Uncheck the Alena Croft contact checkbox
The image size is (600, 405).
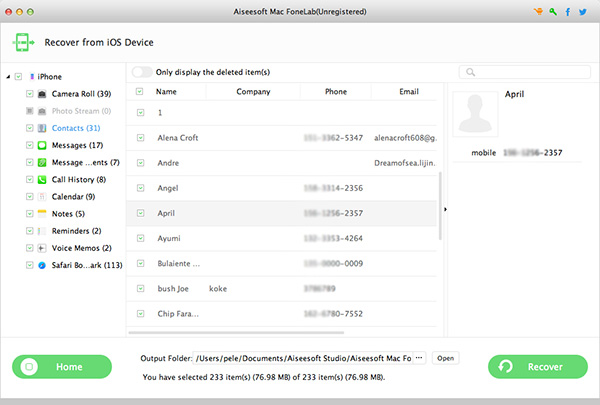(140, 138)
